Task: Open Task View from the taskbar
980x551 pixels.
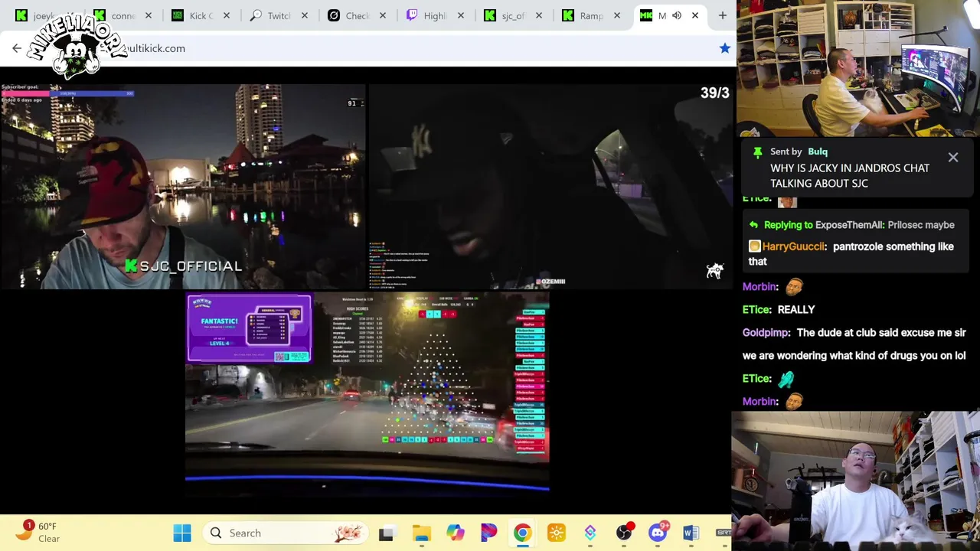Action: point(386,533)
